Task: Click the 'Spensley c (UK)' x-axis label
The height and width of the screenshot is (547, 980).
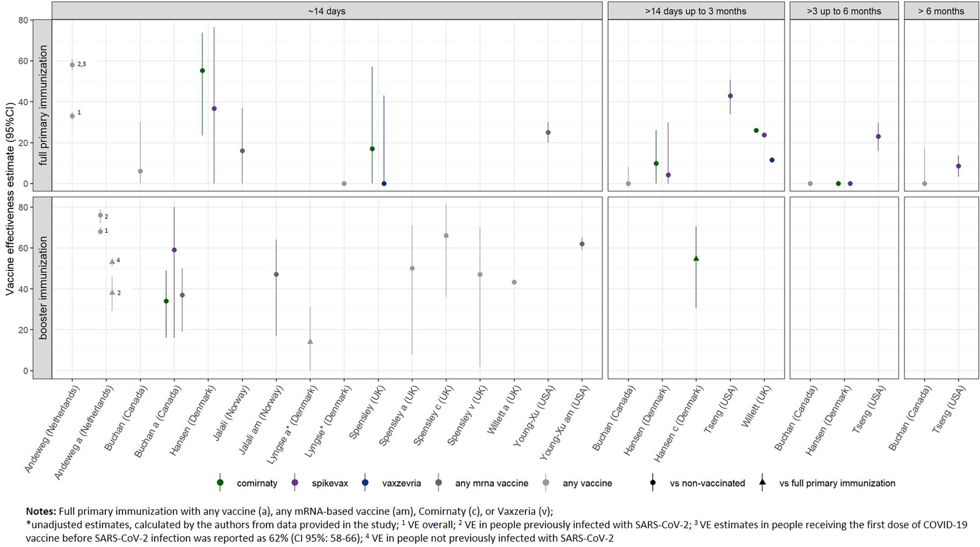Action: pyautogui.click(x=434, y=415)
